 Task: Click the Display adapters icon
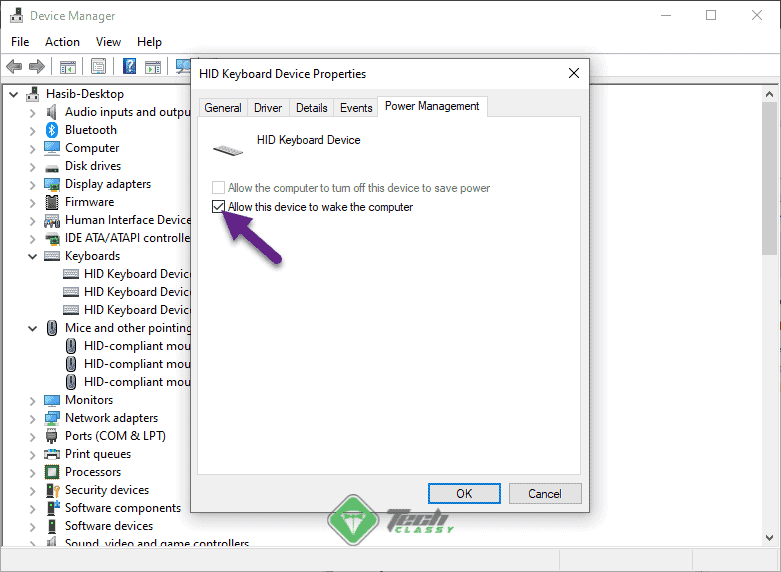[52, 184]
